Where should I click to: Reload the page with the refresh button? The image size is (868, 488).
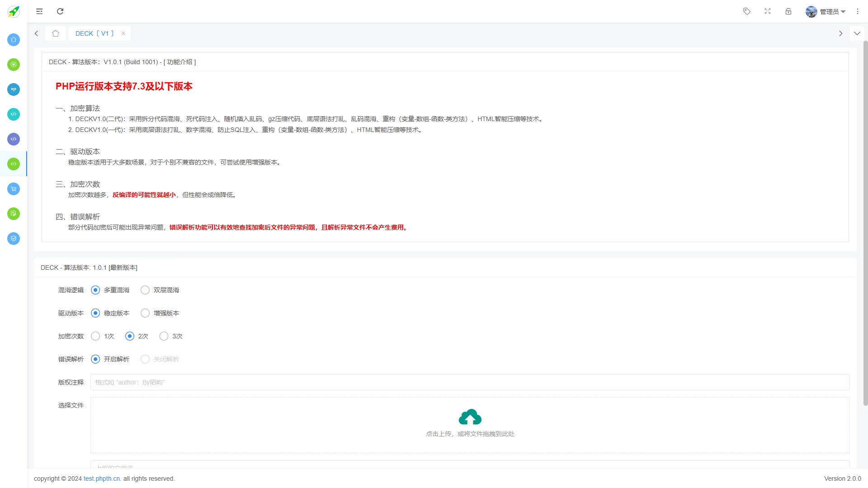[x=60, y=11]
